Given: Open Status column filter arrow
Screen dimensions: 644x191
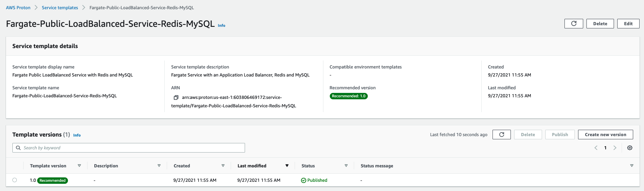Looking at the screenshot, I should 346,166.
